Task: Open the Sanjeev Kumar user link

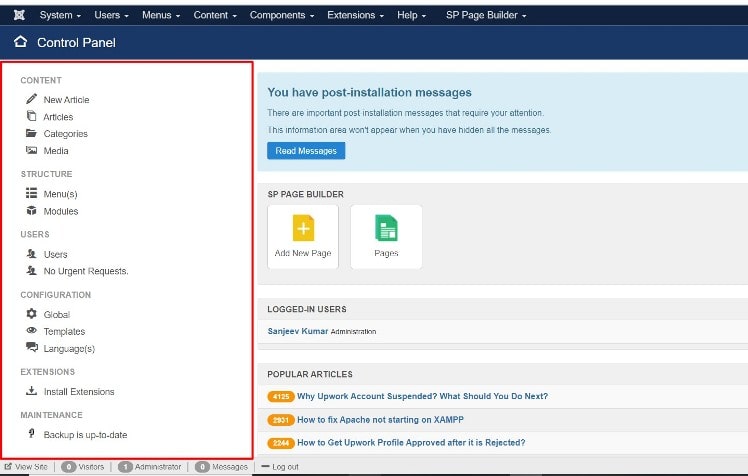Action: (298, 331)
